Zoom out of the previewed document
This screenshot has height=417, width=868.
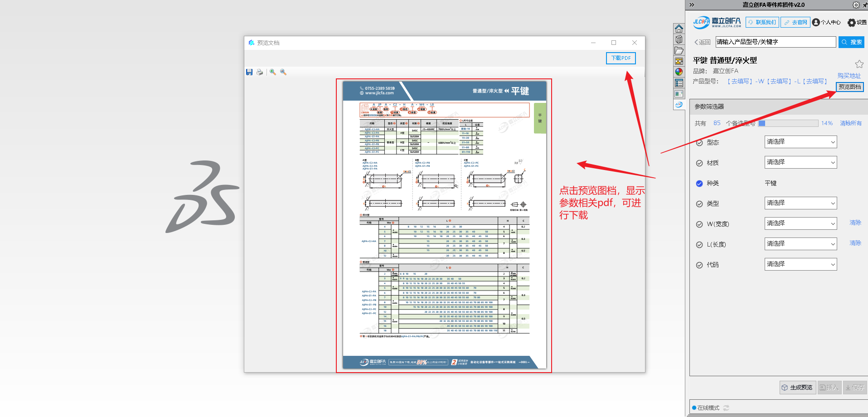click(x=283, y=72)
